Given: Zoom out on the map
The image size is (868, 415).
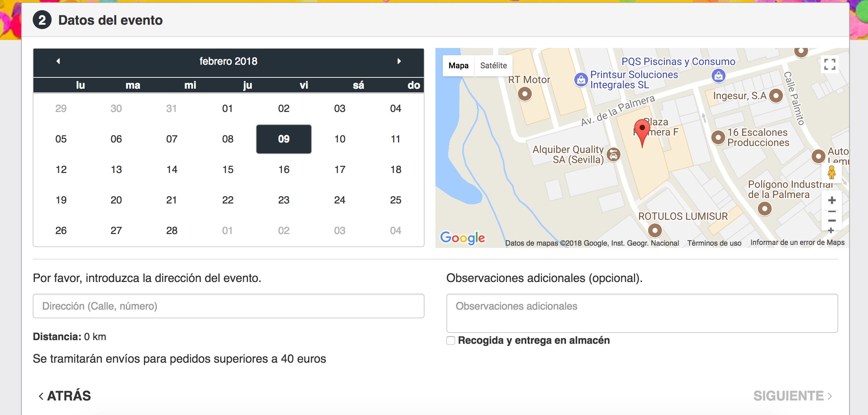Looking at the screenshot, I should 832,220.
